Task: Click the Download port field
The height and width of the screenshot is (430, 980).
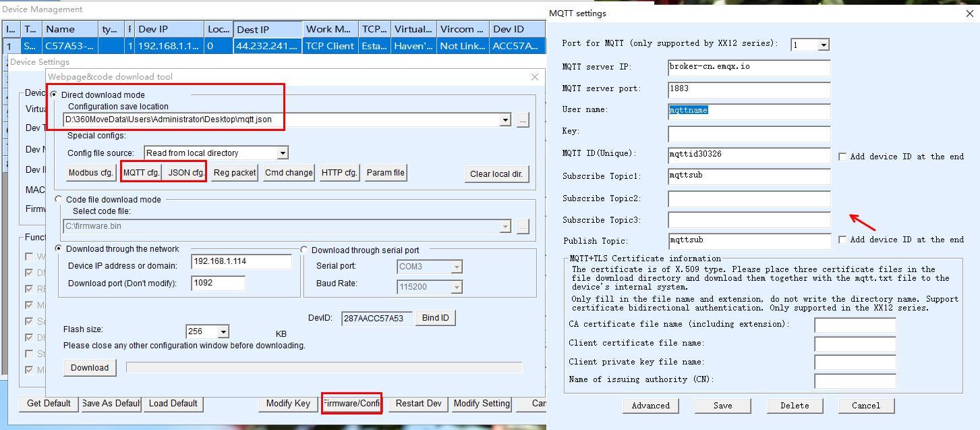Action: [x=218, y=283]
